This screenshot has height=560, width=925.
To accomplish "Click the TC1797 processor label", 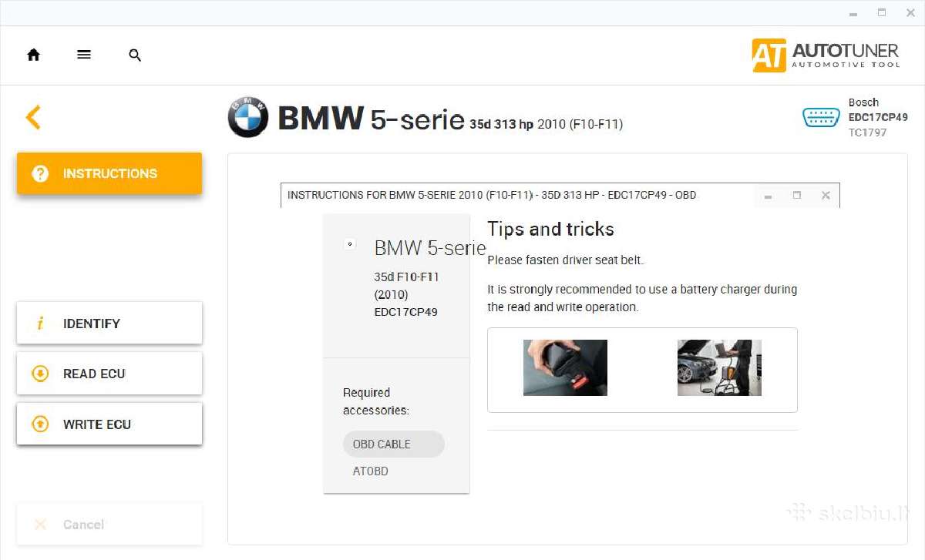I will click(x=867, y=132).
